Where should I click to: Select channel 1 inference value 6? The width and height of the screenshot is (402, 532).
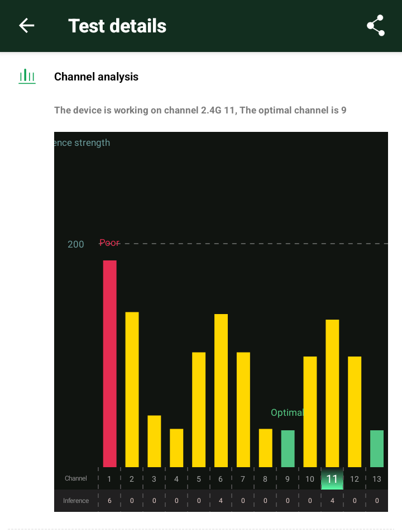109,501
